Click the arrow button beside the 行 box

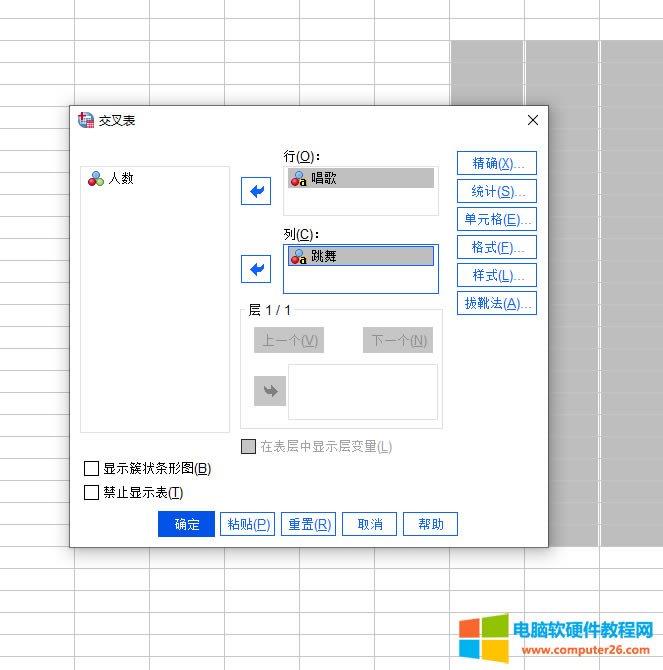pyautogui.click(x=256, y=190)
